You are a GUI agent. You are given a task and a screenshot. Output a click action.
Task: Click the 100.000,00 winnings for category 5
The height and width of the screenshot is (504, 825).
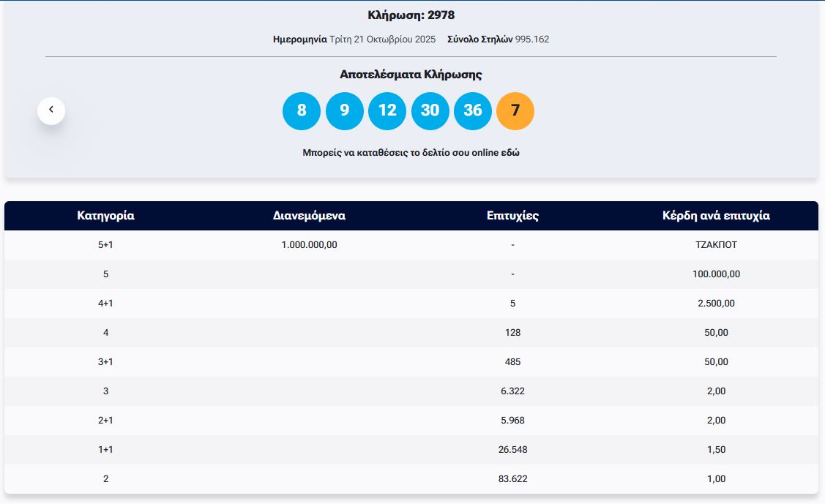tap(716, 274)
